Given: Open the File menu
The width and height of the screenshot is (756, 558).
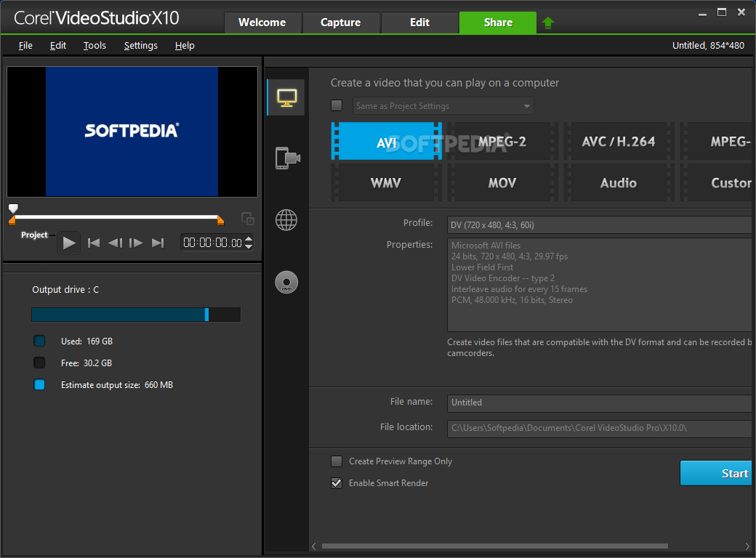Looking at the screenshot, I should (x=25, y=46).
